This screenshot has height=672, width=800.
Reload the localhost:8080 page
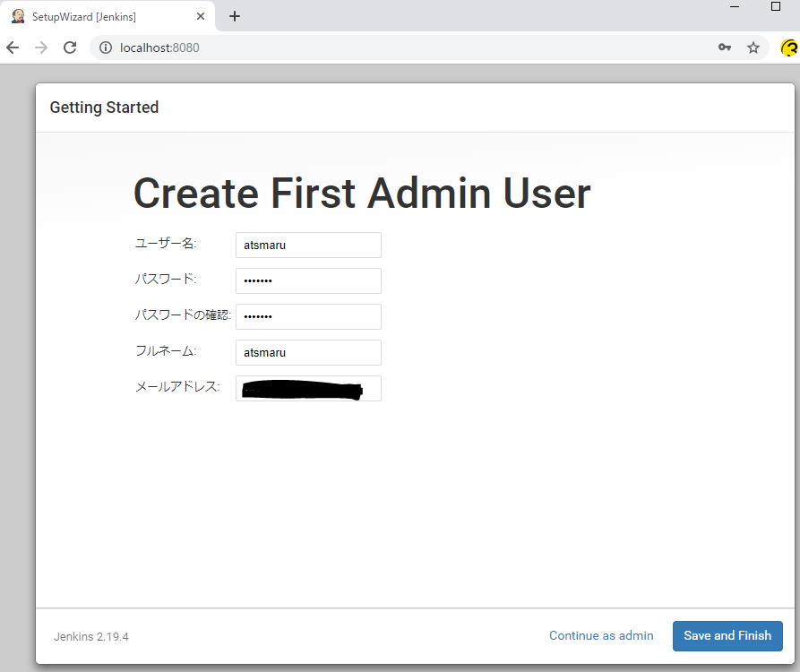[x=70, y=47]
